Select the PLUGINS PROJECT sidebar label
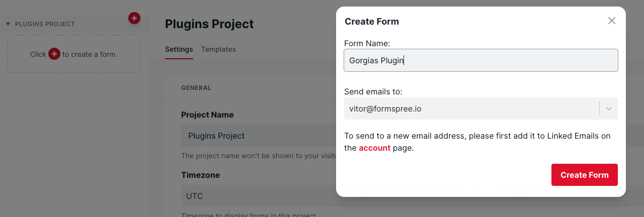The height and width of the screenshot is (217, 644). coord(45,24)
